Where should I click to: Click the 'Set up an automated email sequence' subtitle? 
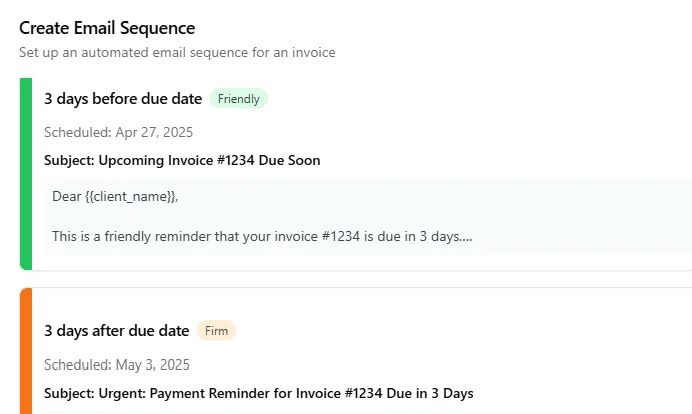pyautogui.click(x=177, y=52)
